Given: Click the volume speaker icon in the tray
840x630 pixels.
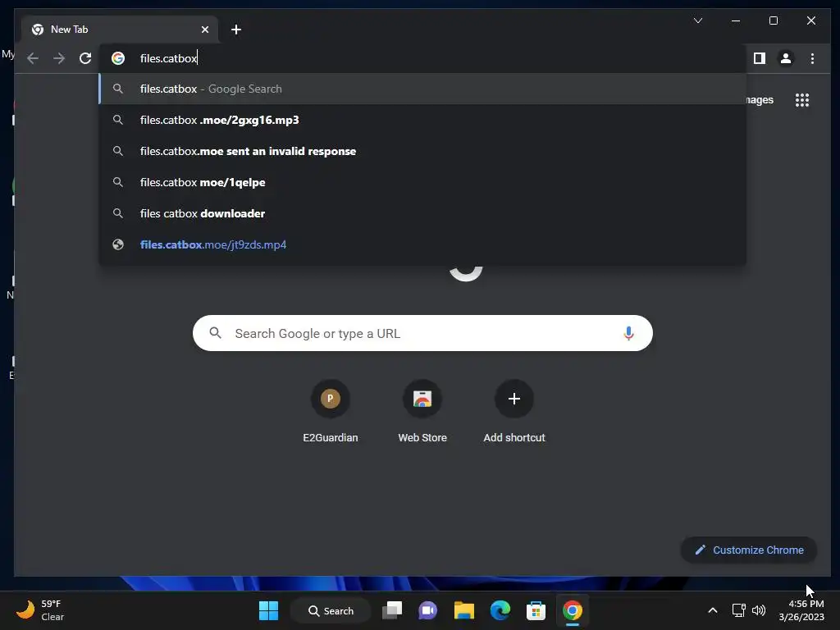Looking at the screenshot, I should (x=759, y=610).
